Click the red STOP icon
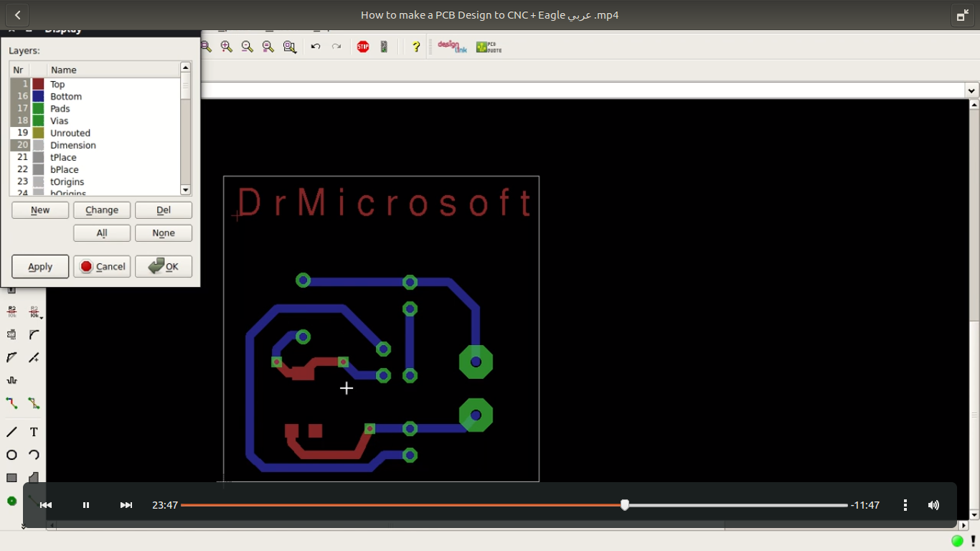 363,47
